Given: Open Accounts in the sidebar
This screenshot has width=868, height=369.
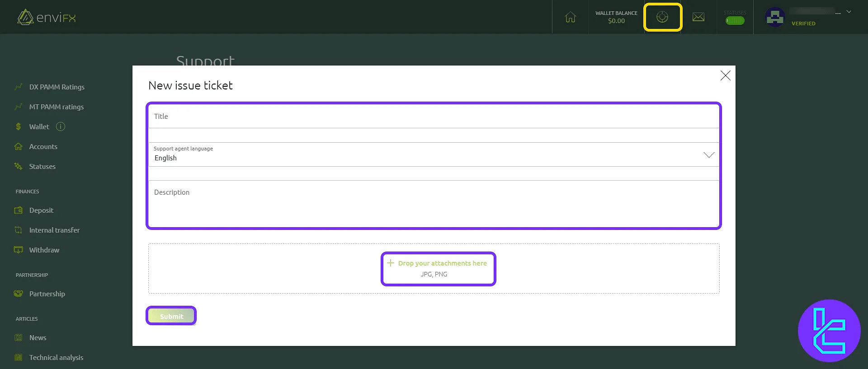Looking at the screenshot, I should pyautogui.click(x=43, y=146).
